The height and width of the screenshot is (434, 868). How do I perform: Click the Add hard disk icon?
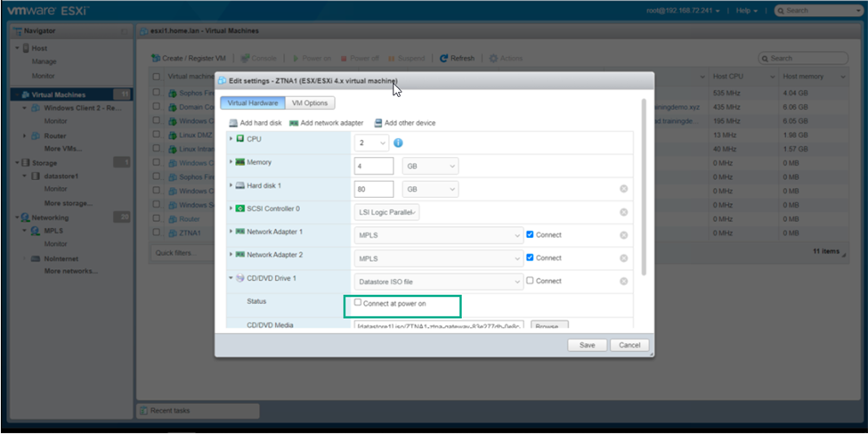click(x=233, y=123)
